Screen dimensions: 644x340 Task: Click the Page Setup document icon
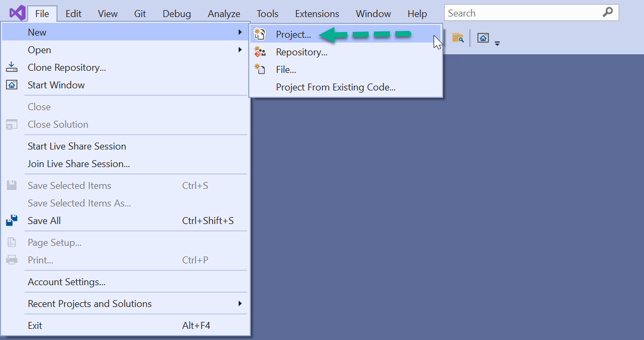click(x=12, y=242)
